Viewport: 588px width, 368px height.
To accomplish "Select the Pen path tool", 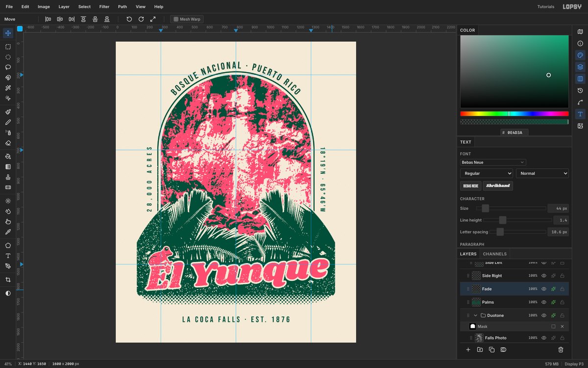I will [8, 266].
